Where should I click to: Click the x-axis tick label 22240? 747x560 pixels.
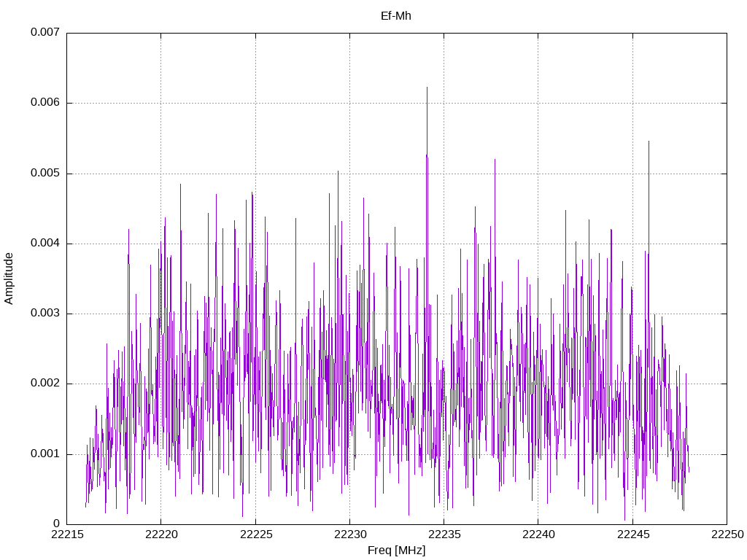coord(538,534)
